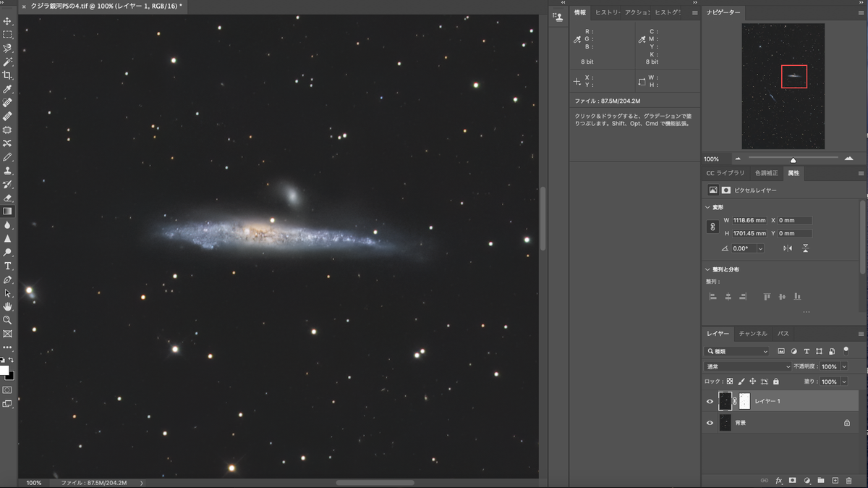Image resolution: width=868 pixels, height=488 pixels.
Task: Click the flip horizontal button in properties
Action: [x=788, y=248]
